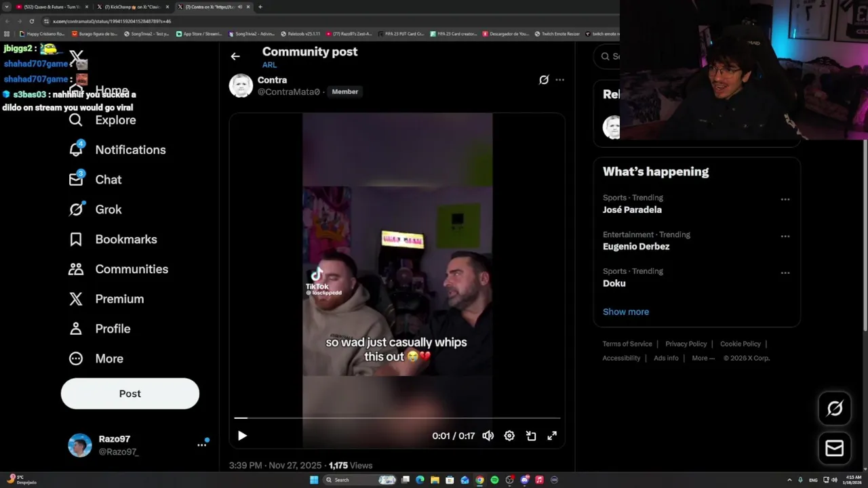Open Razo97 account switcher dots
868x488 pixels.
tap(202, 445)
